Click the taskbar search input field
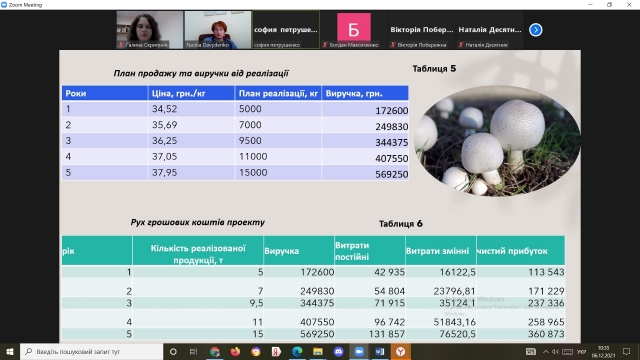 91,351
